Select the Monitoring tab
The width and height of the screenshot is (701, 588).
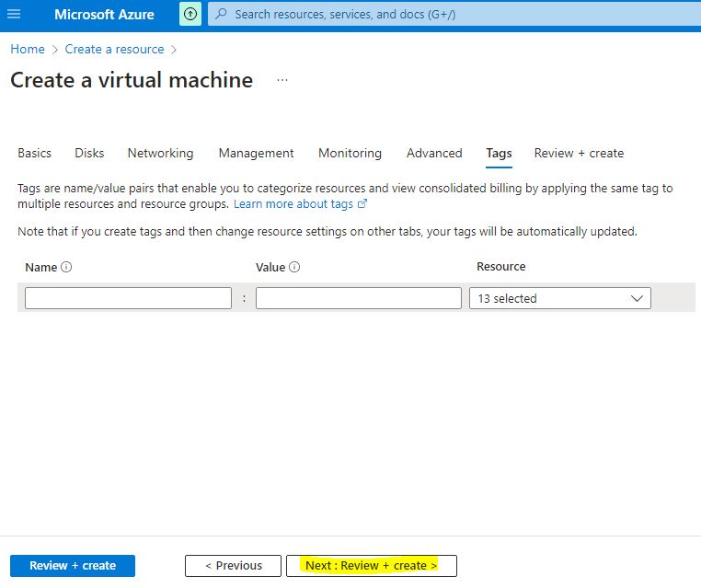tap(350, 154)
